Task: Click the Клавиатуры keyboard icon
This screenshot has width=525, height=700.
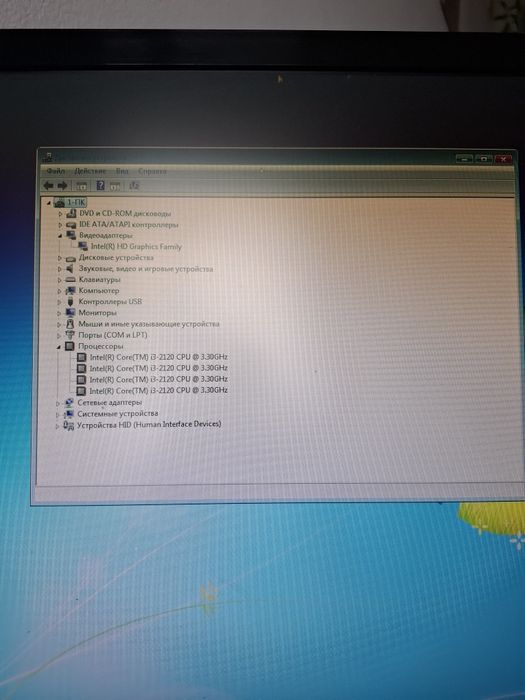Action: pyautogui.click(x=71, y=280)
